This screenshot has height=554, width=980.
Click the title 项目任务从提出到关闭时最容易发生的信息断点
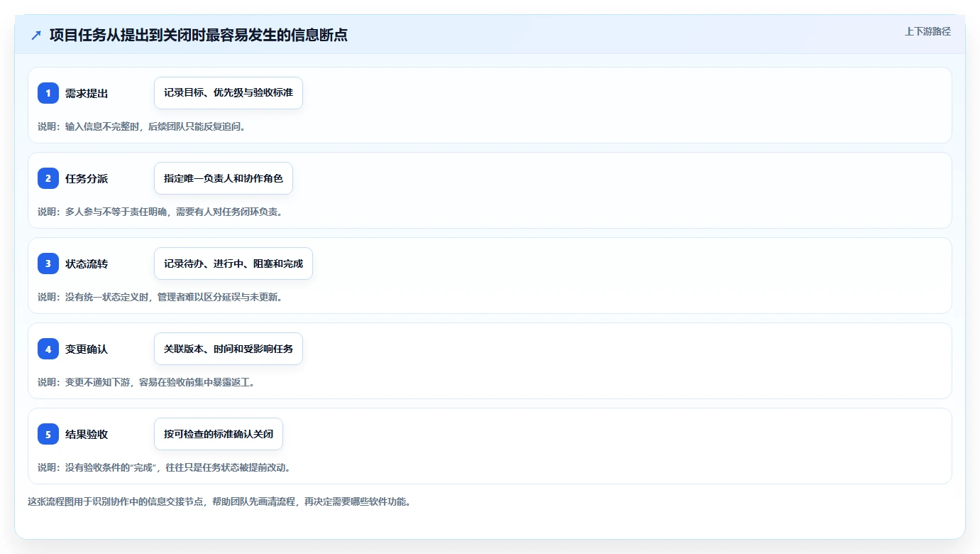[x=199, y=35]
